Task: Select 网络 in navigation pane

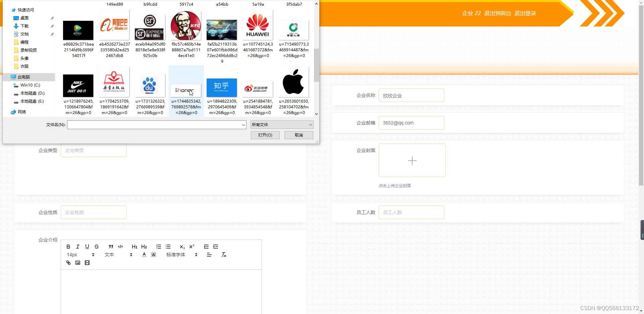Action: click(21, 112)
